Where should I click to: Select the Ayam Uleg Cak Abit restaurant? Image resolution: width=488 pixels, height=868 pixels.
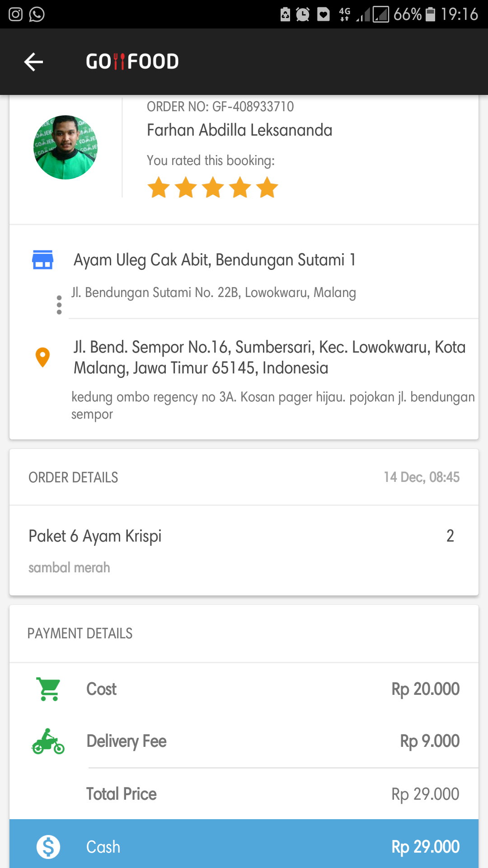click(215, 260)
